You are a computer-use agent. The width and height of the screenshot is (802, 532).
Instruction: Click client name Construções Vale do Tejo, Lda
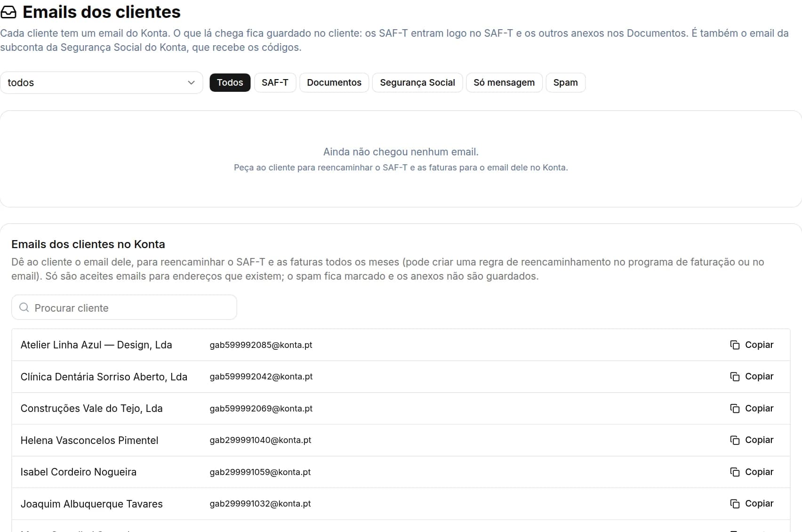(91, 409)
